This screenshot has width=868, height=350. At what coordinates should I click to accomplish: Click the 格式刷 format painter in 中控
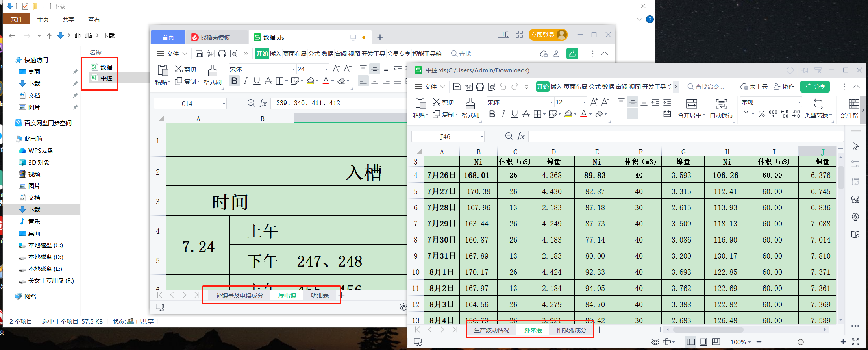(x=470, y=108)
